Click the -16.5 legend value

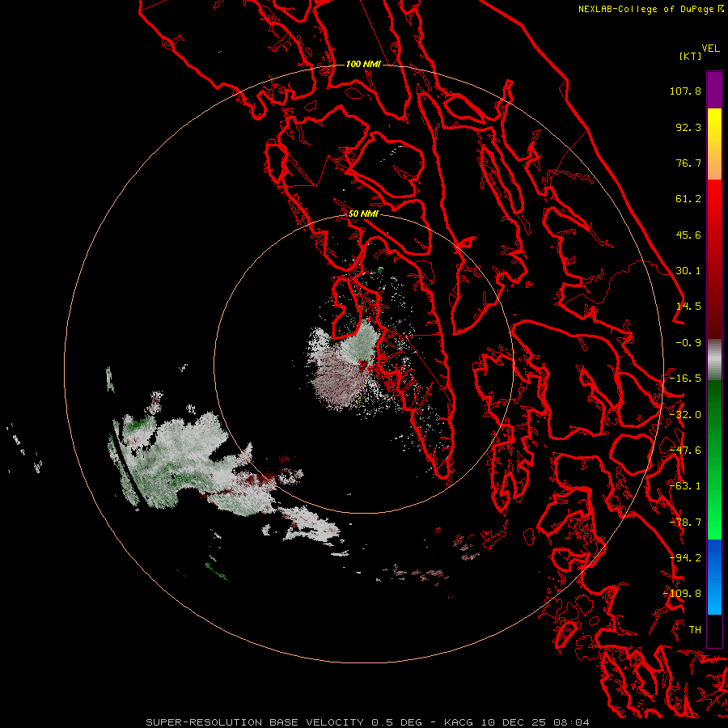[685, 379]
